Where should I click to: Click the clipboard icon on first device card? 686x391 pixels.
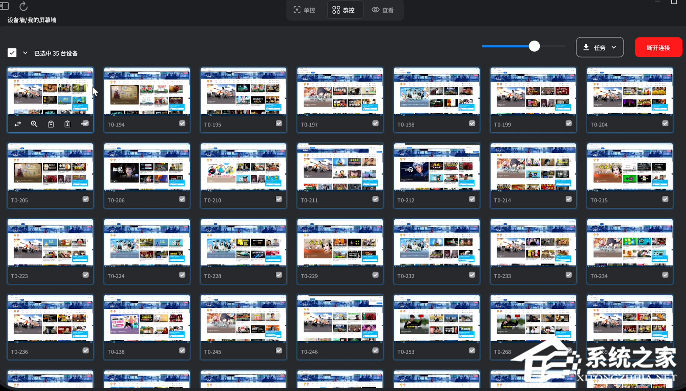(51, 124)
